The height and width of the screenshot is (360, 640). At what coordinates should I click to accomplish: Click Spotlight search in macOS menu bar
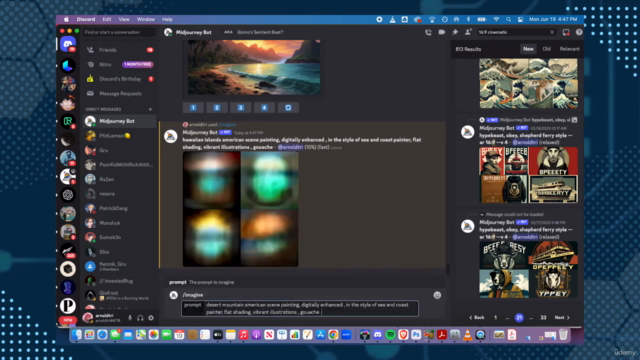pos(508,19)
